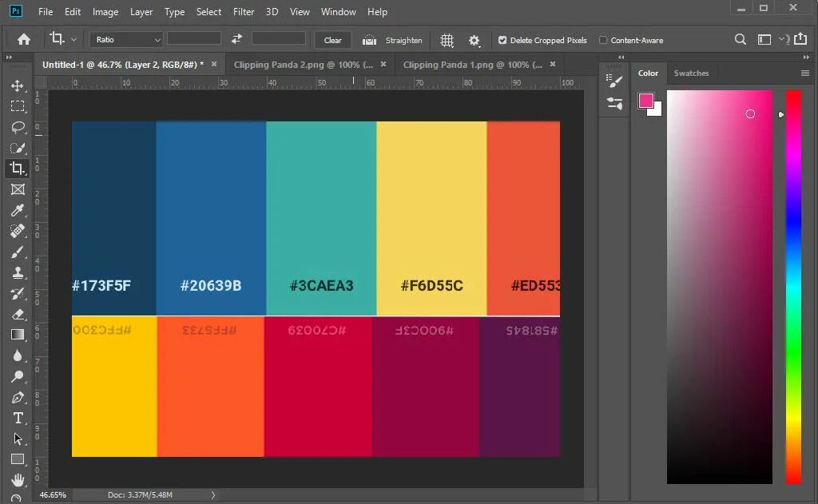Select the Pen tool

[18, 398]
